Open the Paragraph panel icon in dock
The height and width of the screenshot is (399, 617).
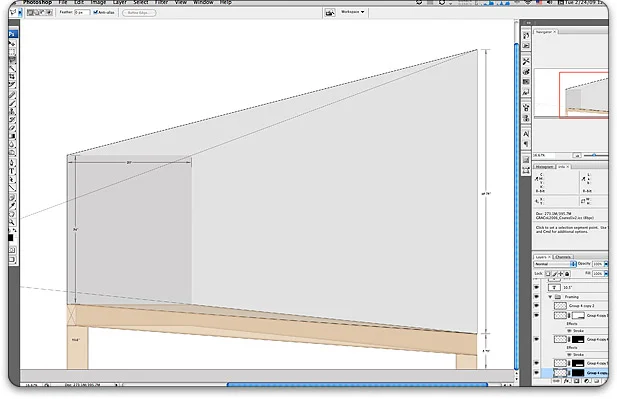(x=526, y=144)
